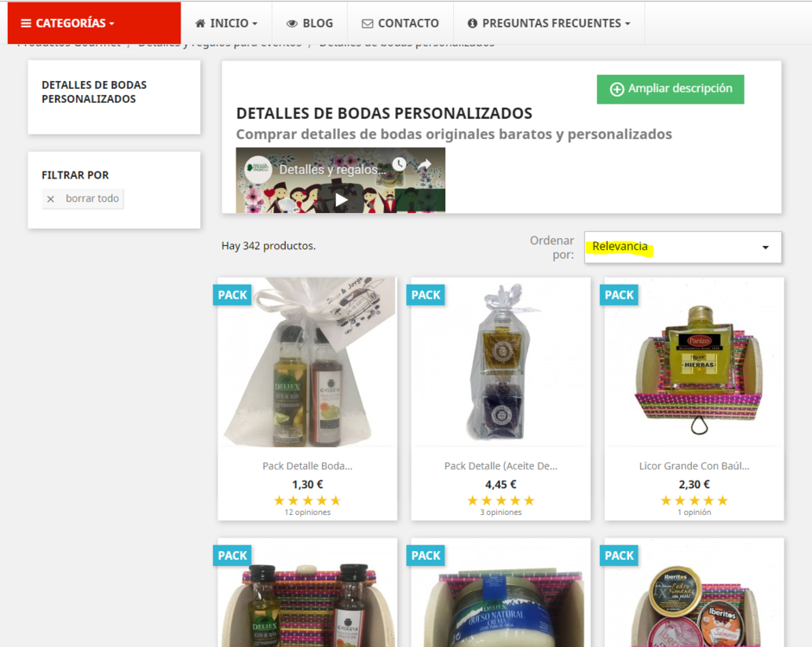Click the home icon beside Inicio
The image size is (812, 647).
tap(200, 23)
